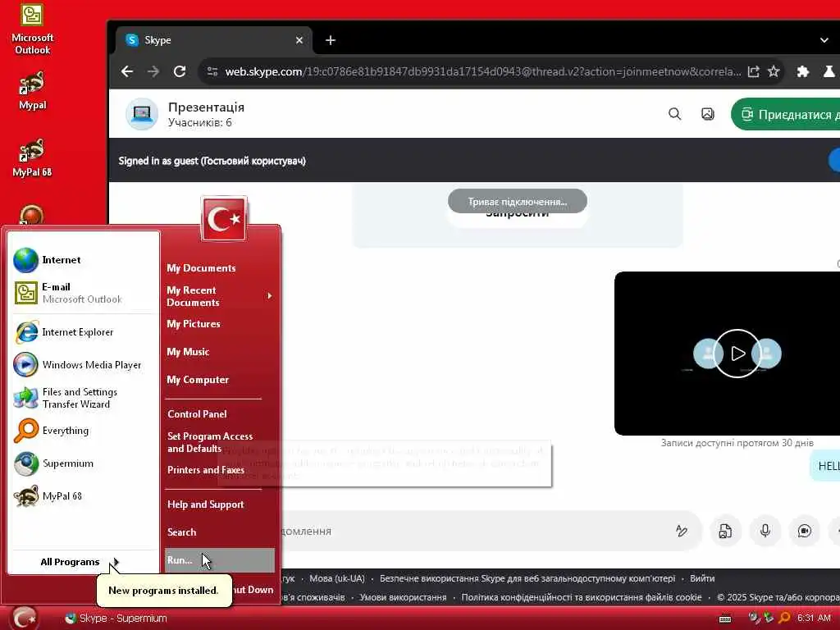Select Run... in Start menu
The height and width of the screenshot is (630, 840).
pos(220,560)
